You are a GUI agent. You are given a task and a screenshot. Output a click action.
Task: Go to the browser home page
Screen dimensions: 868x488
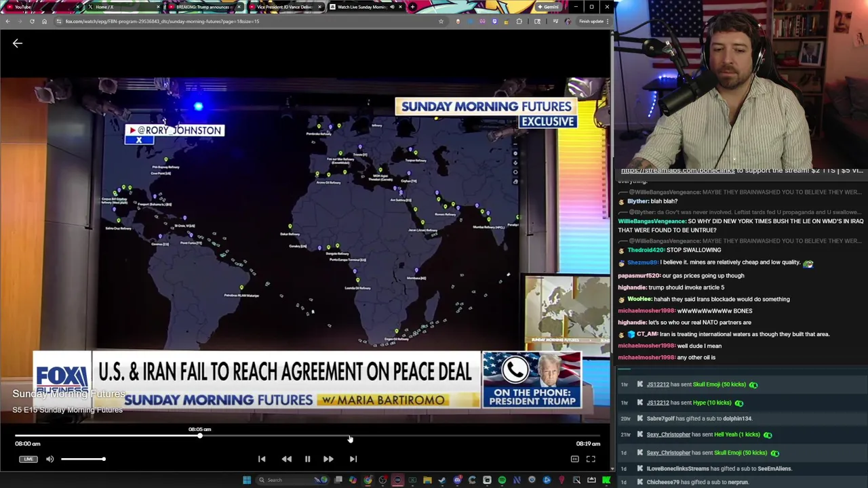(44, 21)
